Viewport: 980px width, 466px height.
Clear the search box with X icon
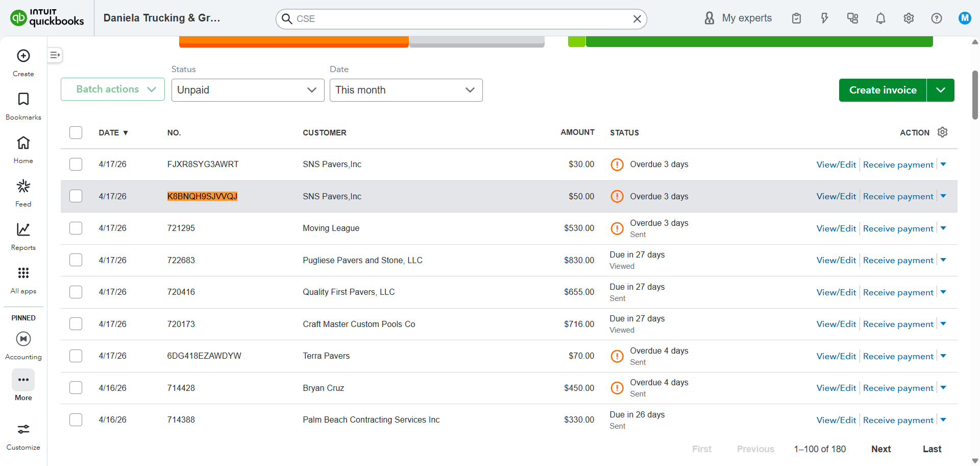coord(637,19)
